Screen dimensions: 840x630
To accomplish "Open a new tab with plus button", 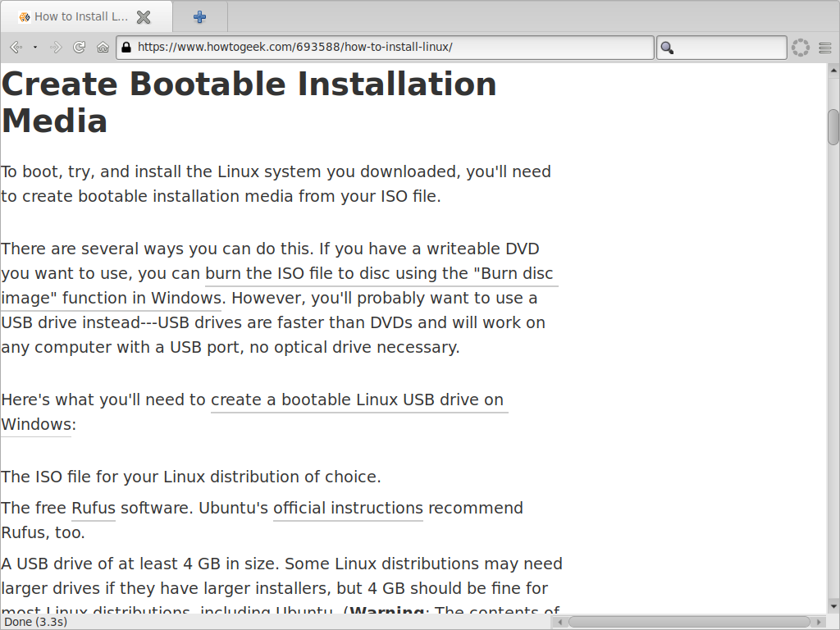I will coord(200,16).
